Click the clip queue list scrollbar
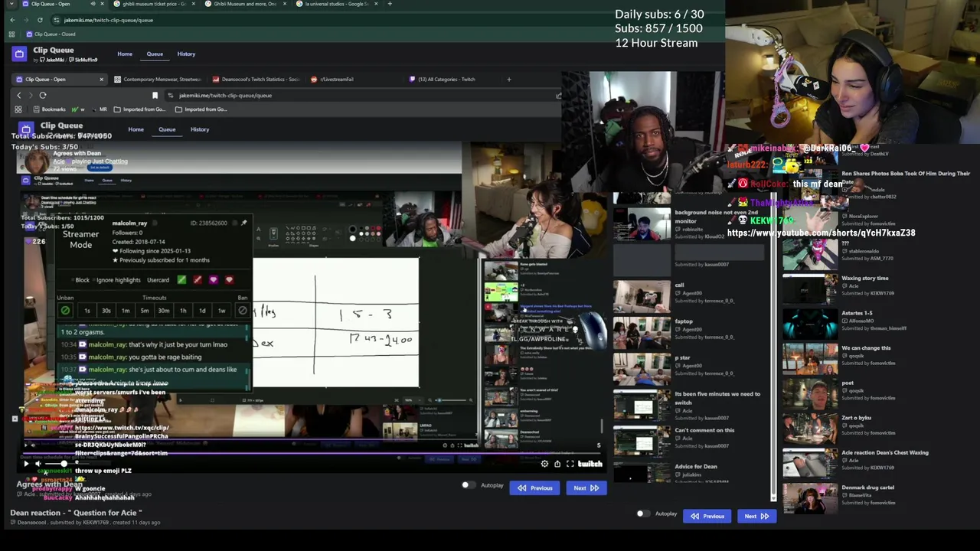This screenshot has width=980, height=551. [773, 344]
